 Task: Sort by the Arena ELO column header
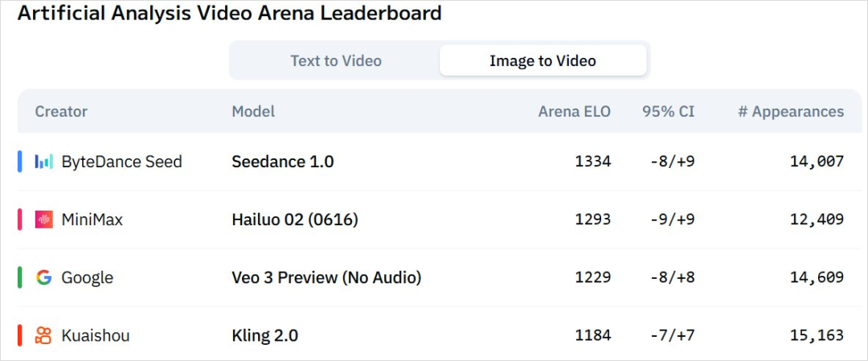(x=574, y=111)
